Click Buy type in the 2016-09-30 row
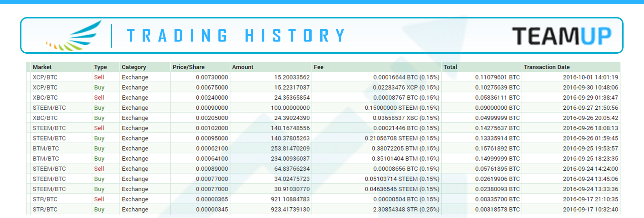The image size is (644, 218). pyautogui.click(x=99, y=88)
